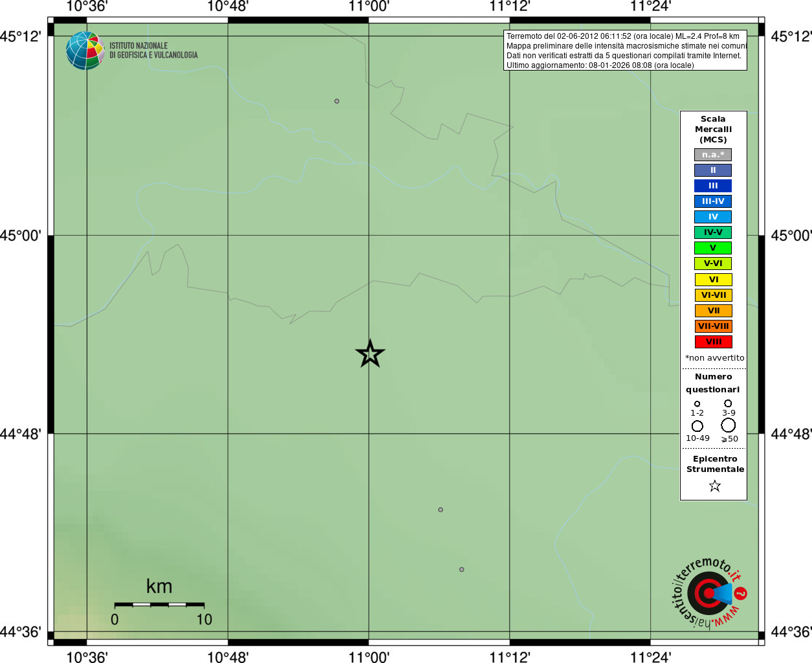Viewport: 812px width, 663px height.
Task: Click the Epicentro Strumentale legend star
Action: 714,486
